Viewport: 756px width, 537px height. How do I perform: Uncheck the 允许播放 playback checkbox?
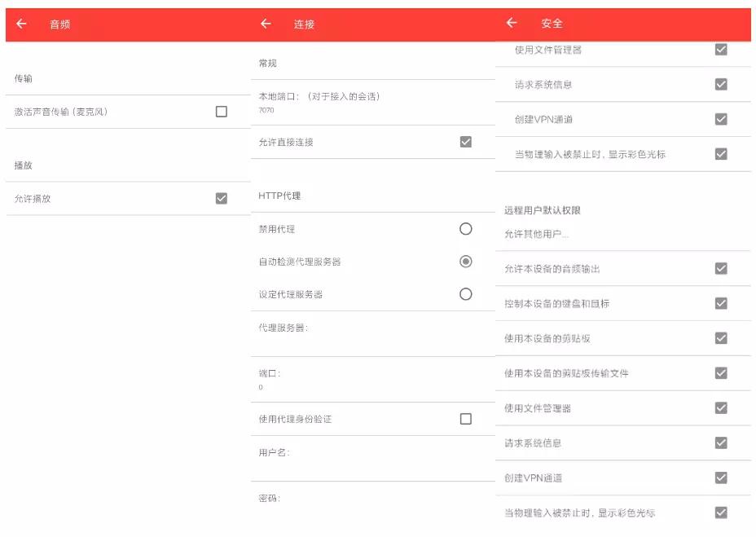219,196
